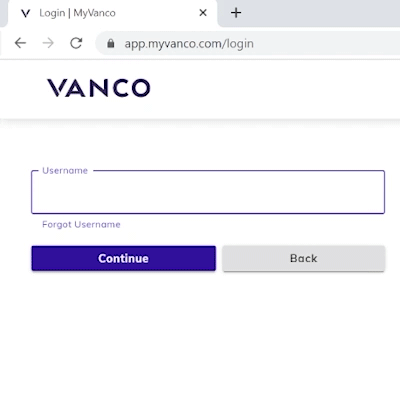This screenshot has width=400, height=400.
Task: Click the VANCO logo in the page header
Action: click(x=99, y=88)
